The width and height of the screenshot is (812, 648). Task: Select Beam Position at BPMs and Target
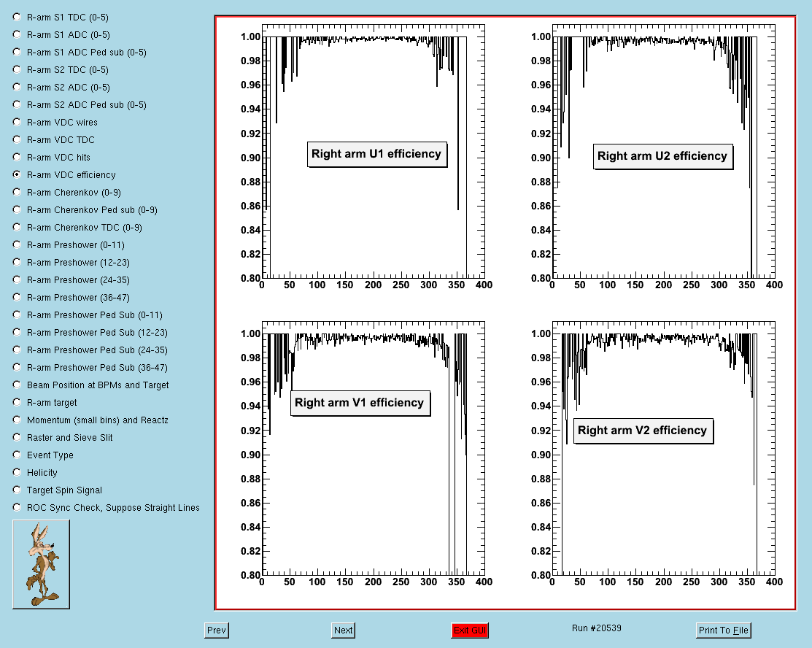[17, 385]
